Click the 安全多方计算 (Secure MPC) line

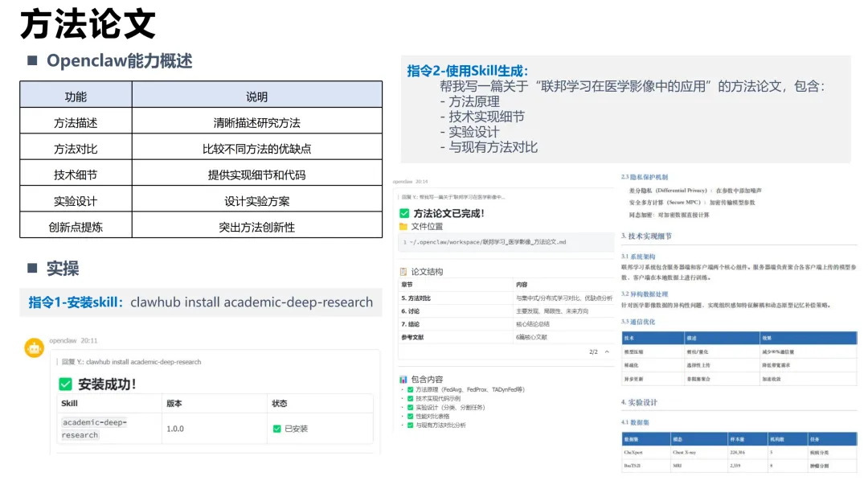692,203
